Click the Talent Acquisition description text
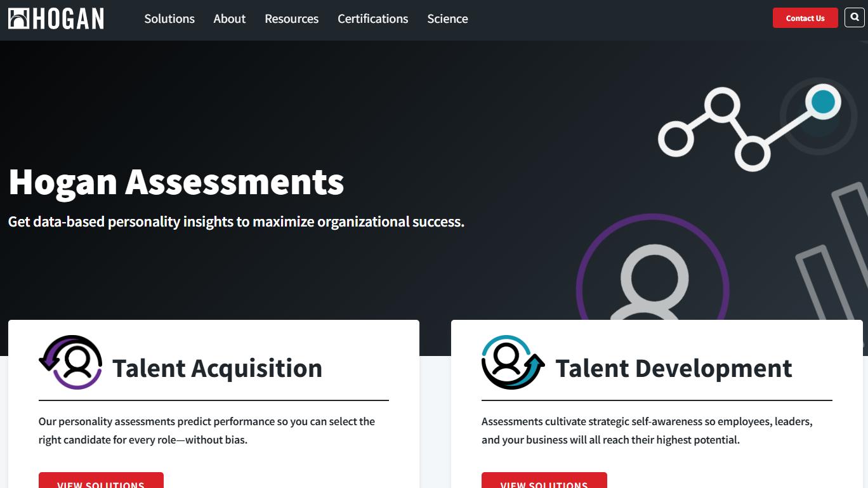The height and width of the screenshot is (488, 868). (x=207, y=430)
